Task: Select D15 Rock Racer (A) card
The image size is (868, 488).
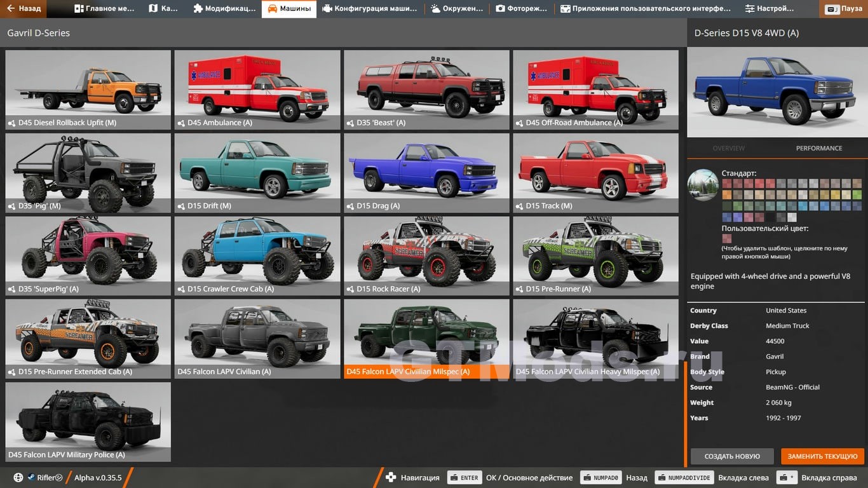Action: pyautogui.click(x=426, y=256)
